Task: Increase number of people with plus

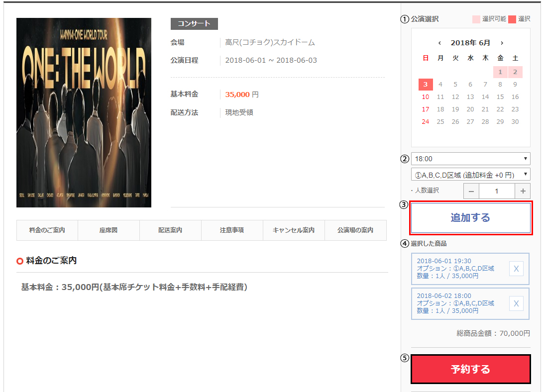Action: 523,191
